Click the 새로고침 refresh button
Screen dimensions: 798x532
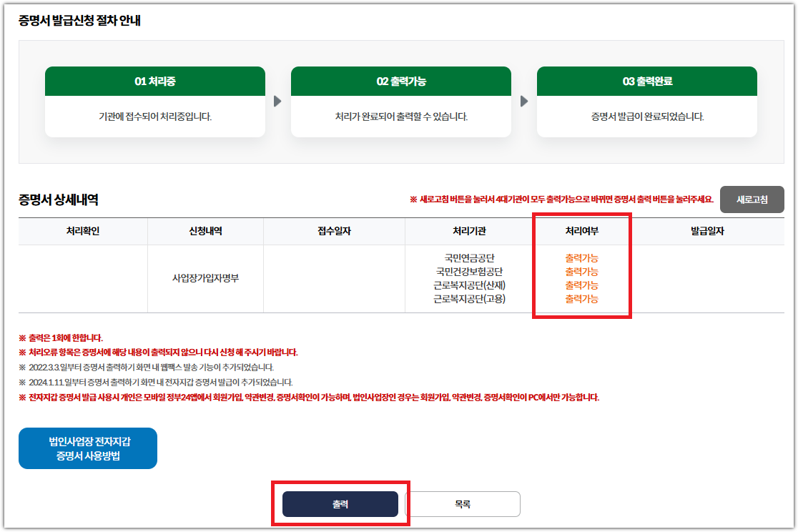click(x=752, y=199)
